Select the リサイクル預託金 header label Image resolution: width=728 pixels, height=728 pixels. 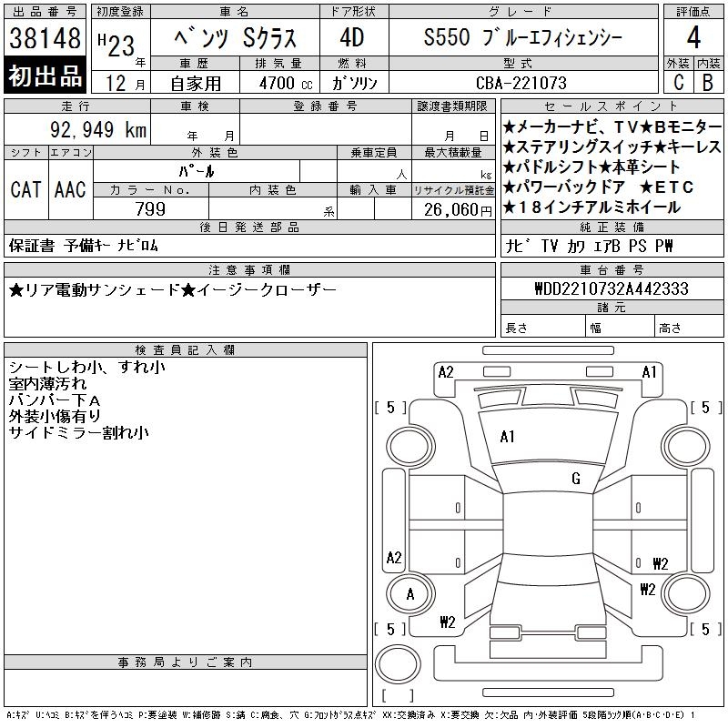(453, 190)
